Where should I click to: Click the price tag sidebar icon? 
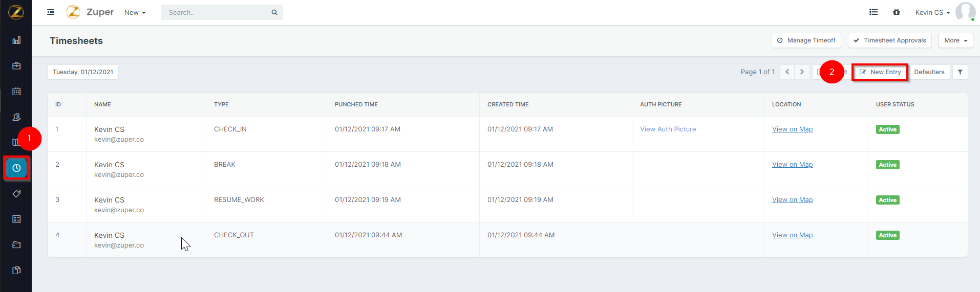(x=16, y=194)
